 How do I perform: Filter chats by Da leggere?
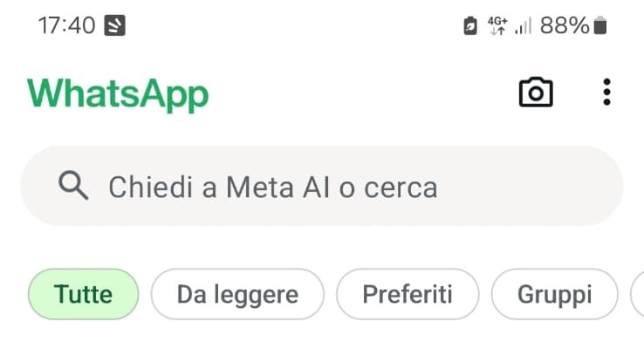tap(237, 294)
